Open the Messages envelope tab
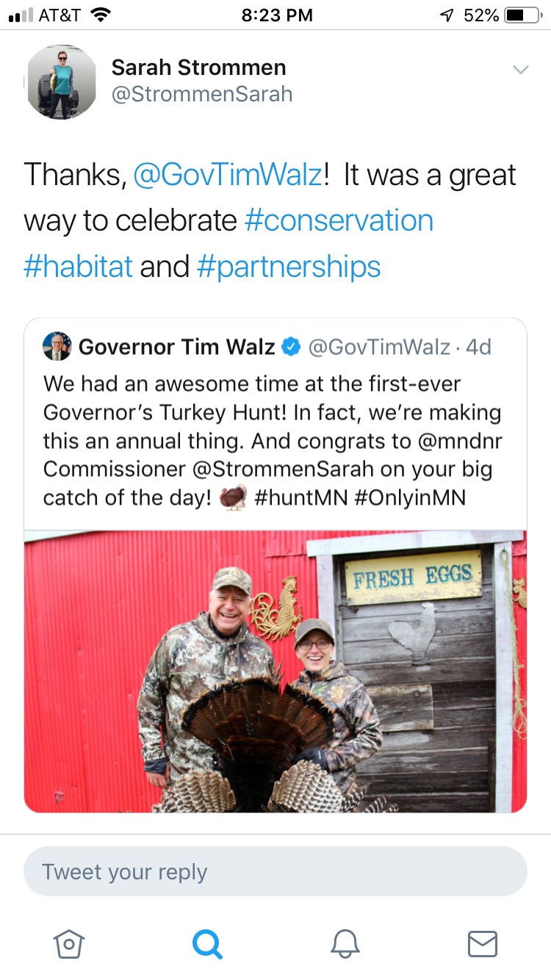Screen dimensions: 551x980 [x=483, y=943]
